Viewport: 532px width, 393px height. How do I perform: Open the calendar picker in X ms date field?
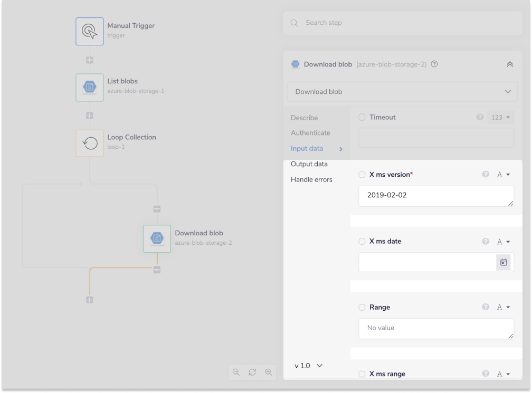click(503, 262)
